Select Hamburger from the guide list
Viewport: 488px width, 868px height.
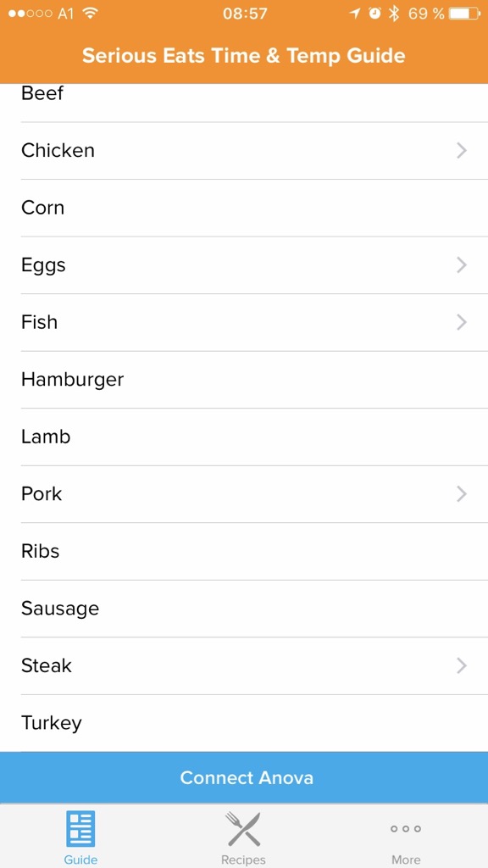point(244,380)
